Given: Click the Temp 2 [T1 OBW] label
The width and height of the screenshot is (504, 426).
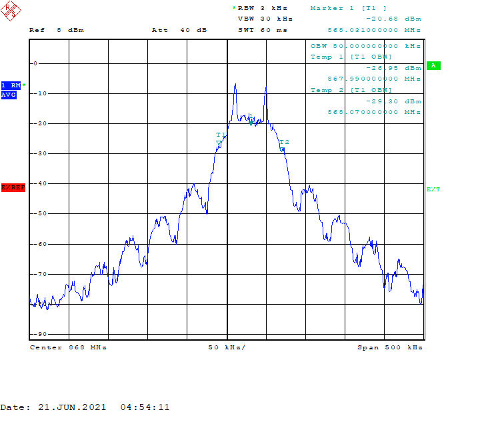Looking at the screenshot, I should (351, 91).
